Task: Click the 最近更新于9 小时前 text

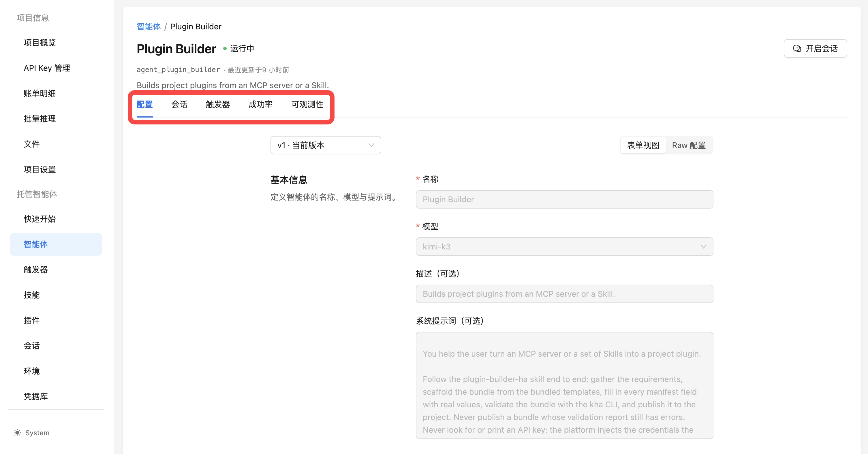Action: [258, 70]
